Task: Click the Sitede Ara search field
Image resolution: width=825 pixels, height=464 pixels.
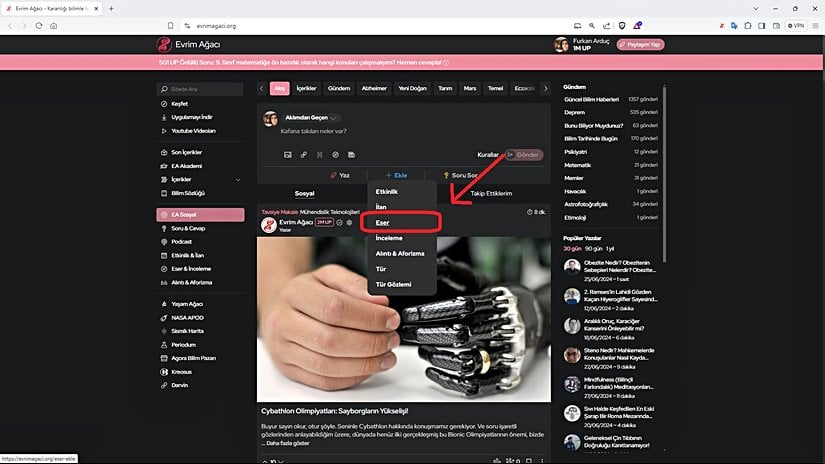Action: [x=200, y=89]
